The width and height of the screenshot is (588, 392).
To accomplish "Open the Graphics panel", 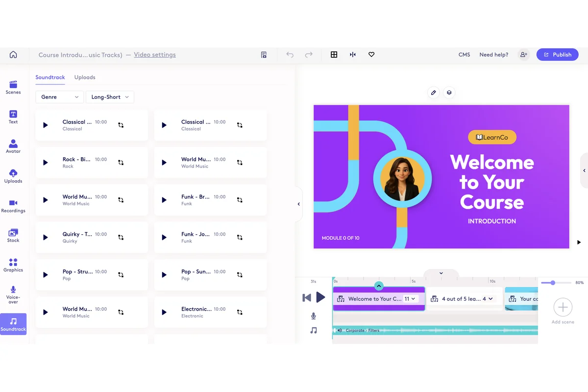I will (x=13, y=265).
